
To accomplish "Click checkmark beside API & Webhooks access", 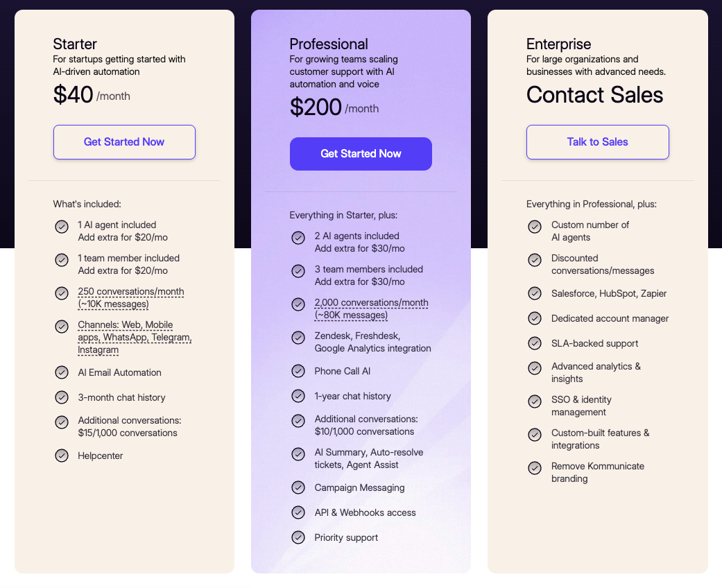I will tap(298, 512).
